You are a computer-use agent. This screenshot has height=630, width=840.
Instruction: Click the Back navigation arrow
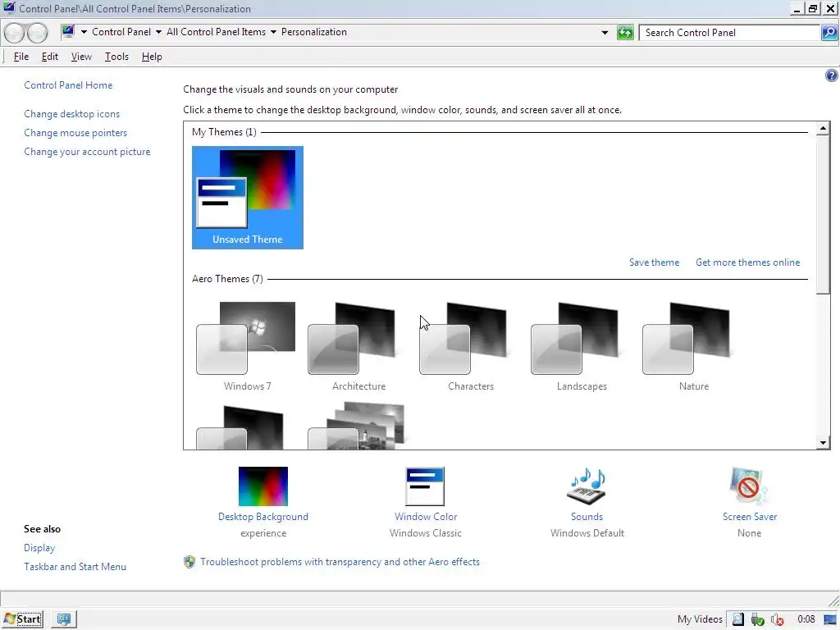point(15,33)
